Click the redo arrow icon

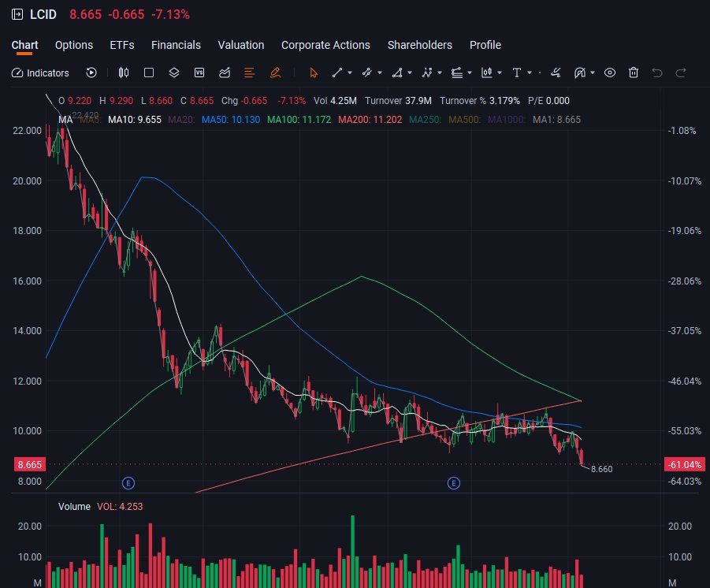coord(681,73)
